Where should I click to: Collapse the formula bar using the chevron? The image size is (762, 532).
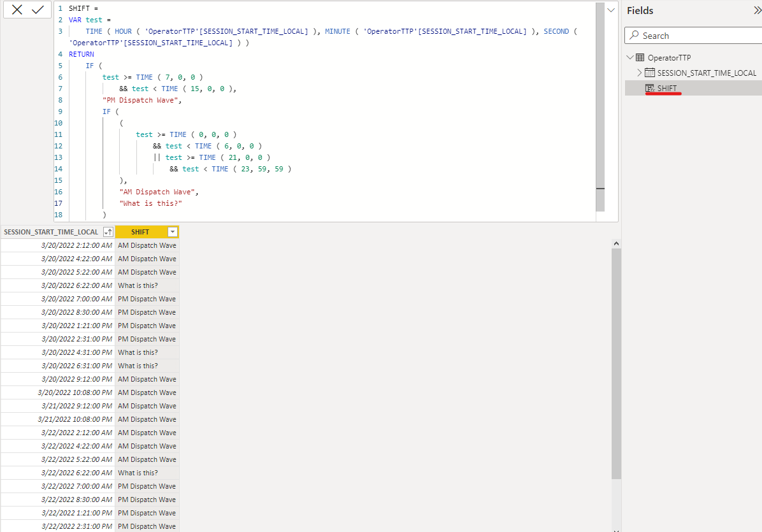click(x=611, y=10)
